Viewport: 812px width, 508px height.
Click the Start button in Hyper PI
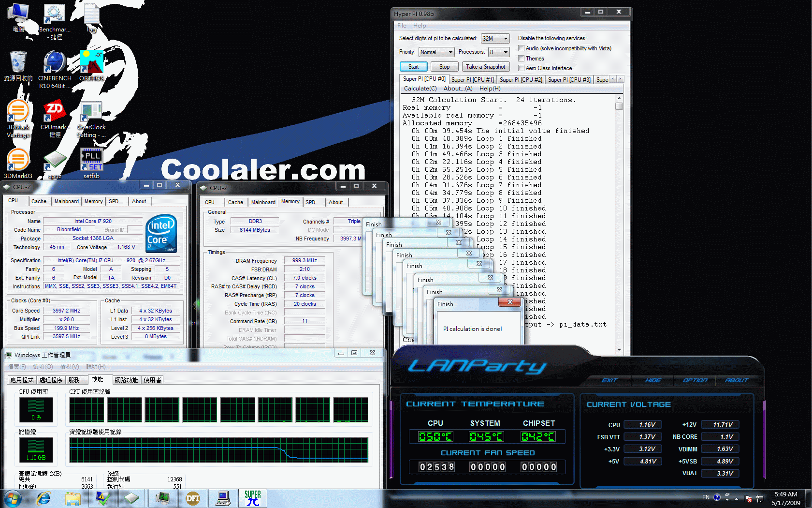(x=413, y=67)
